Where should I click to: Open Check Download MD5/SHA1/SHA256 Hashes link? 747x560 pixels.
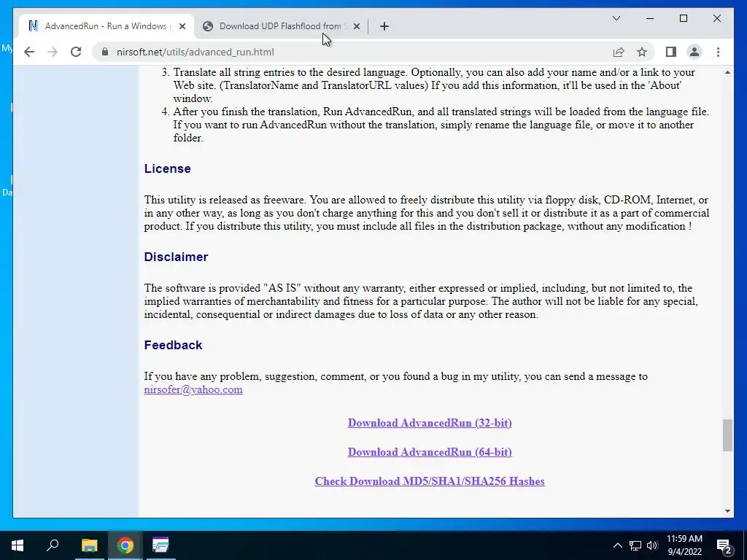tap(430, 481)
